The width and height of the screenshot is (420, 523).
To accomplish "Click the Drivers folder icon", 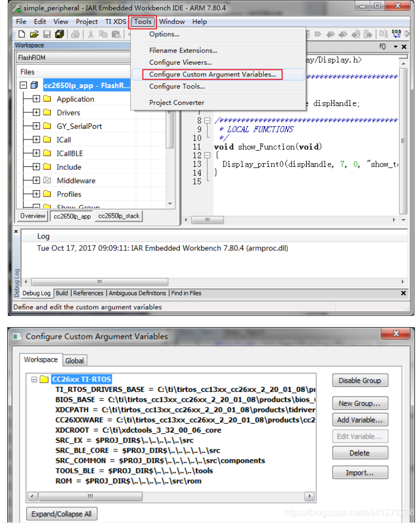I will (x=47, y=112).
